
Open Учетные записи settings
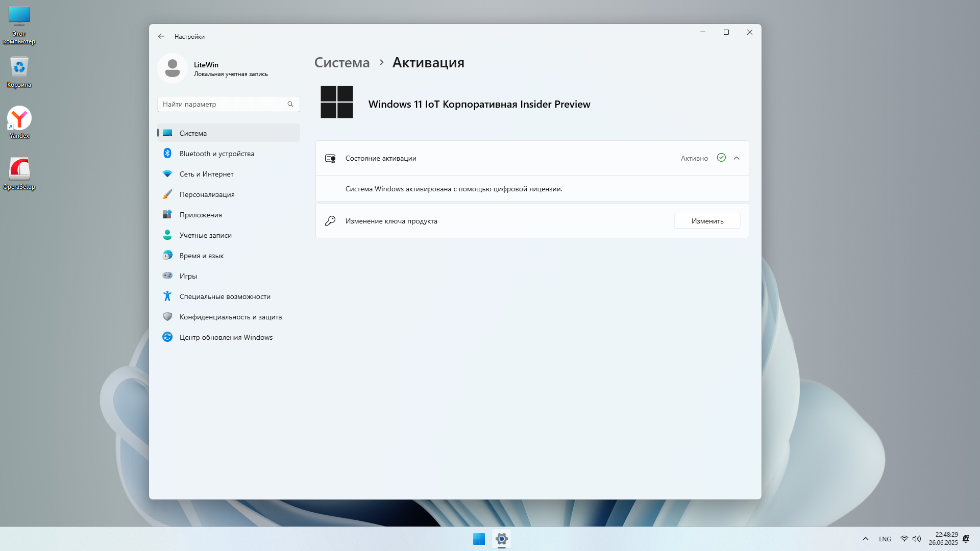click(x=205, y=235)
